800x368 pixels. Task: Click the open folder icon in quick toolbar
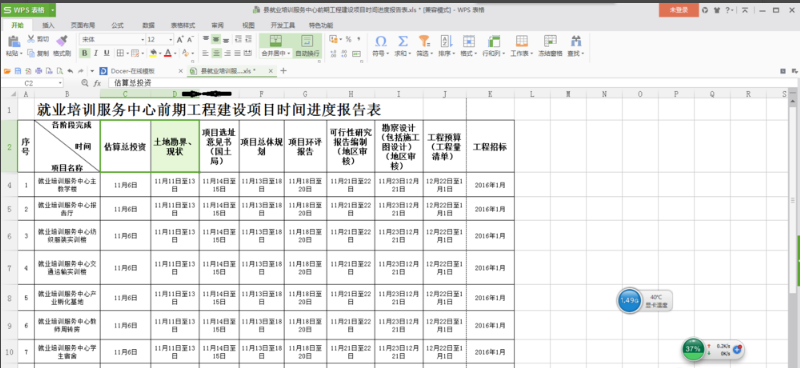pos(7,71)
